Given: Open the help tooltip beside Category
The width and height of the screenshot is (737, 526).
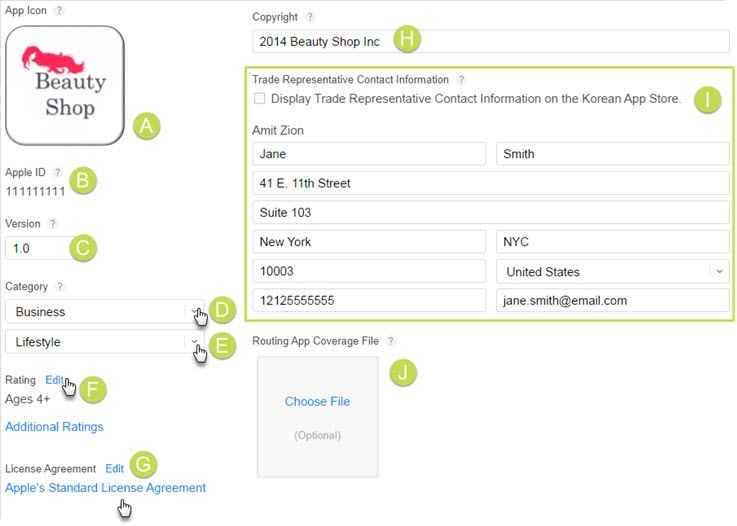Looking at the screenshot, I should [x=61, y=287].
